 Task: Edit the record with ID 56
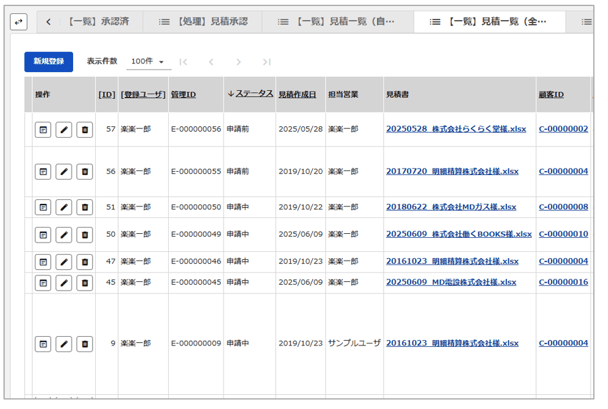(x=64, y=171)
